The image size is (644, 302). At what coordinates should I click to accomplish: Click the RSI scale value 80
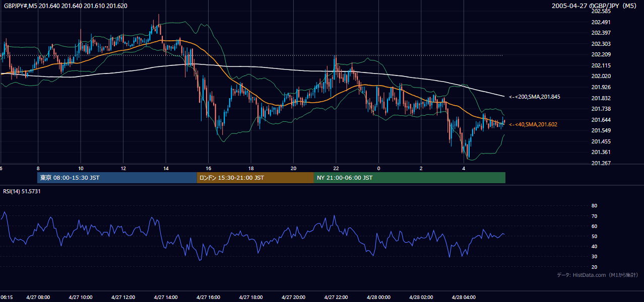pyautogui.click(x=594, y=206)
